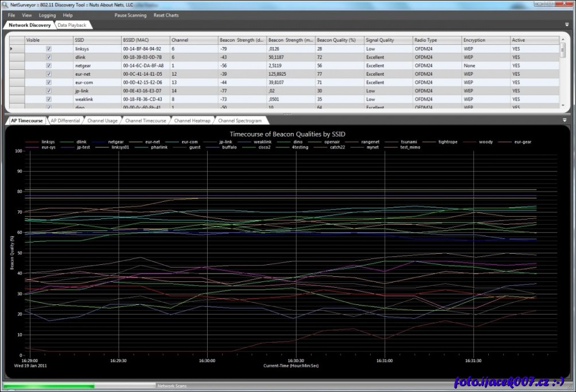This screenshot has height=392, width=576.
Task: Uncheck the Visible checkbox for linksys
Action: [x=49, y=49]
